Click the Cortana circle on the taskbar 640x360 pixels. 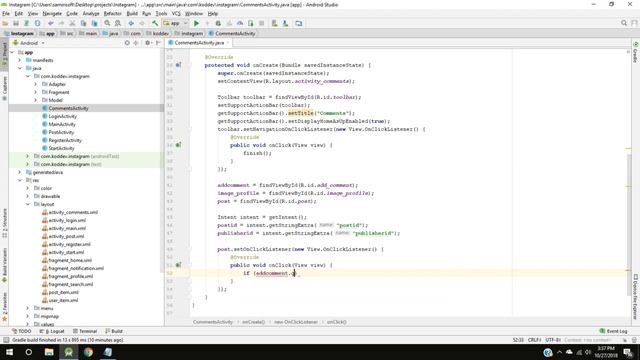[29, 352]
